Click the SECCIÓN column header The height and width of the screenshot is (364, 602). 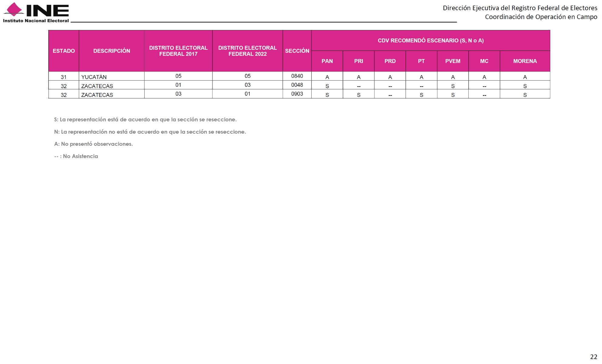coord(297,51)
